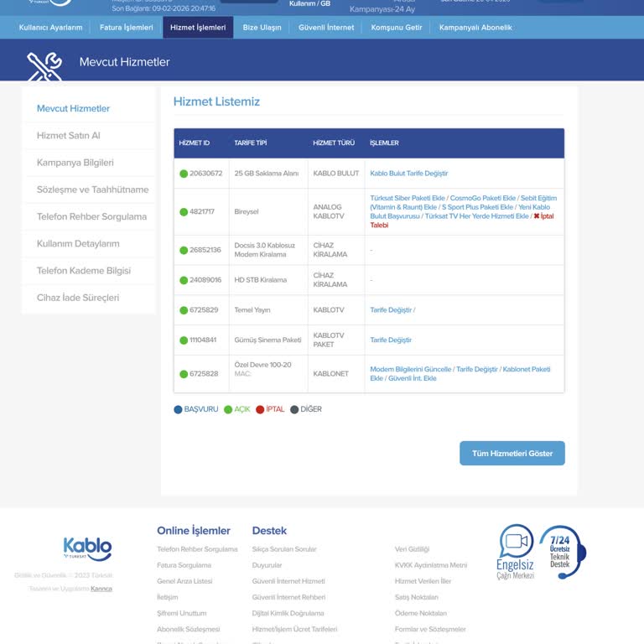The image size is (644, 644).
Task: Click footer Satış Noktaları link
Action: coord(417,598)
